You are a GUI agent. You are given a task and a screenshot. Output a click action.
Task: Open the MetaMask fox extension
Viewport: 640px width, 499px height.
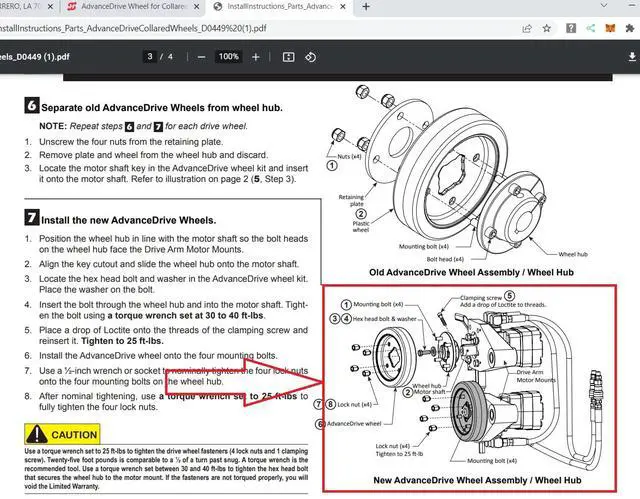click(x=610, y=28)
